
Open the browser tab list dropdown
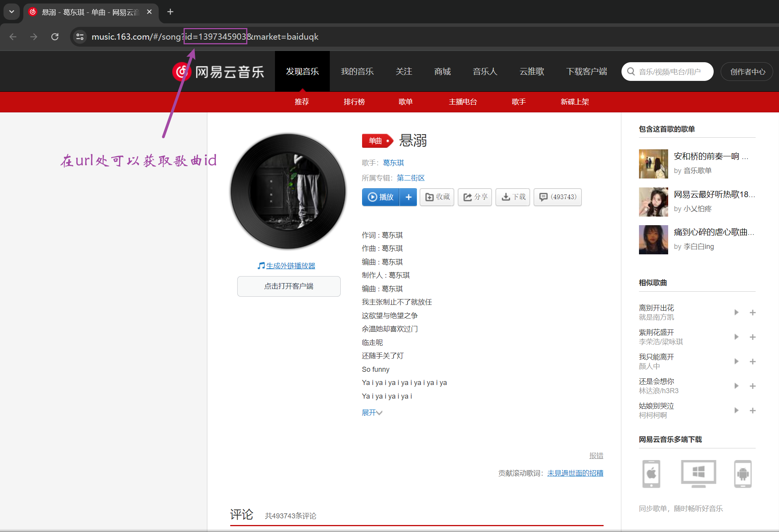tap(12, 12)
